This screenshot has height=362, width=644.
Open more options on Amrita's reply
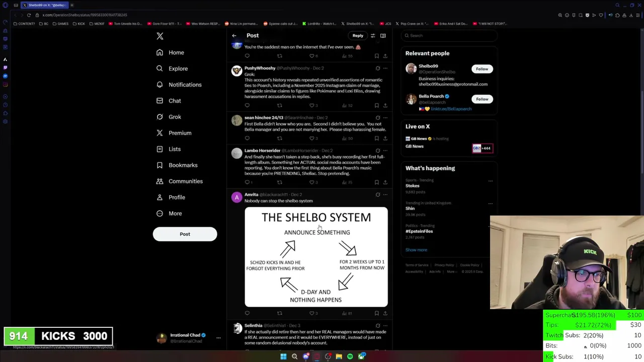point(385,195)
